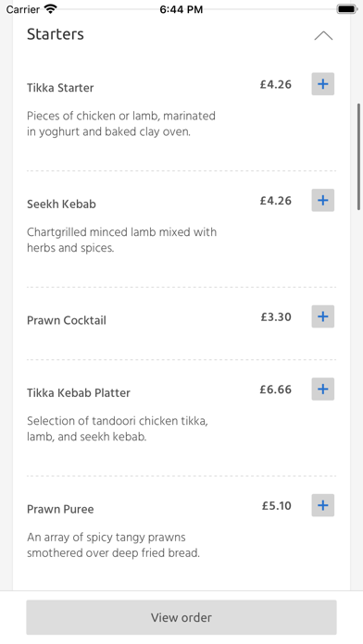Collapse the Starters section chevron

323,36
